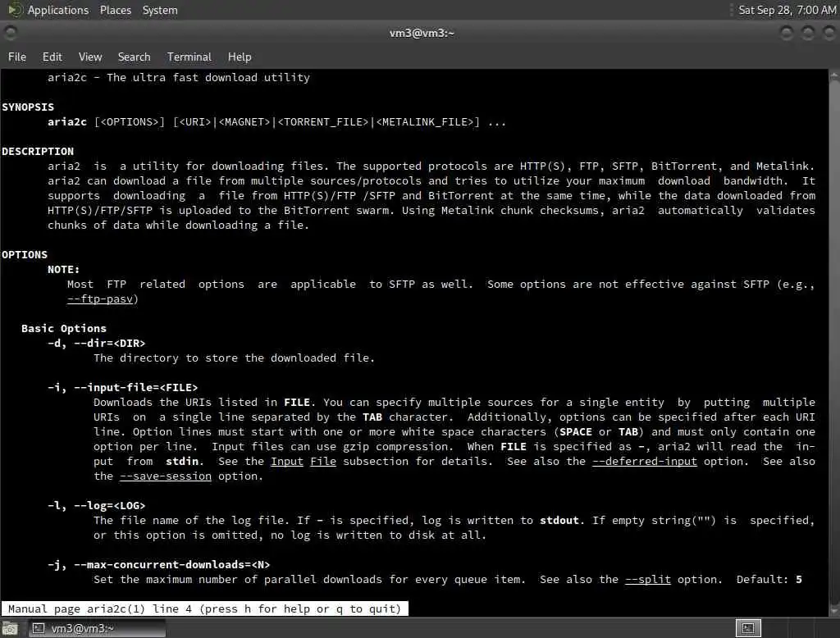Click the underlined --save-session option
Screen dimensions: 840x638
tap(166, 476)
